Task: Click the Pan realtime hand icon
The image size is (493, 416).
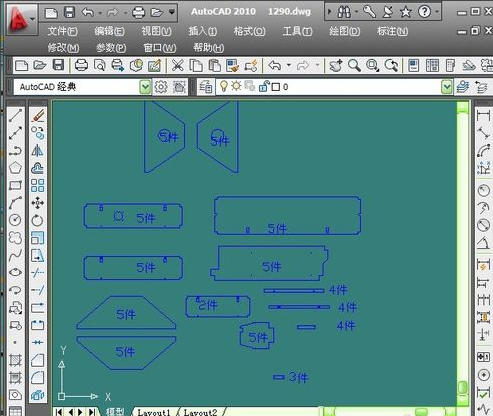Action: pos(336,65)
